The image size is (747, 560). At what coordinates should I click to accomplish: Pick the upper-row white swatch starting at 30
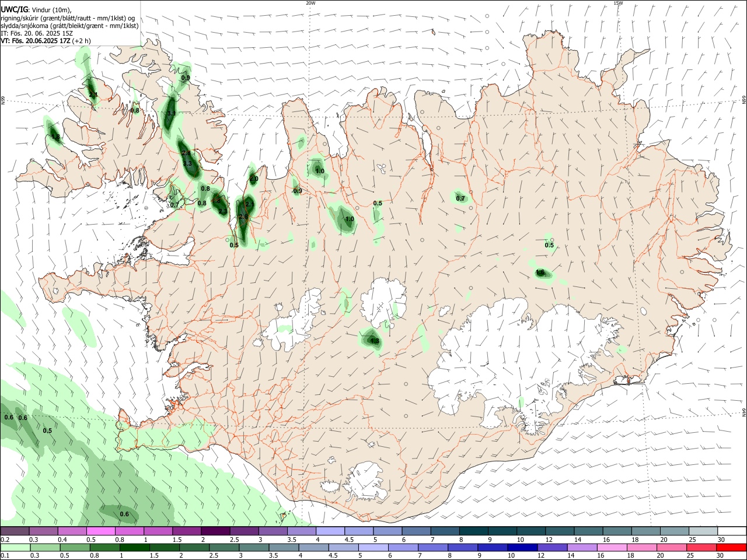732,531
